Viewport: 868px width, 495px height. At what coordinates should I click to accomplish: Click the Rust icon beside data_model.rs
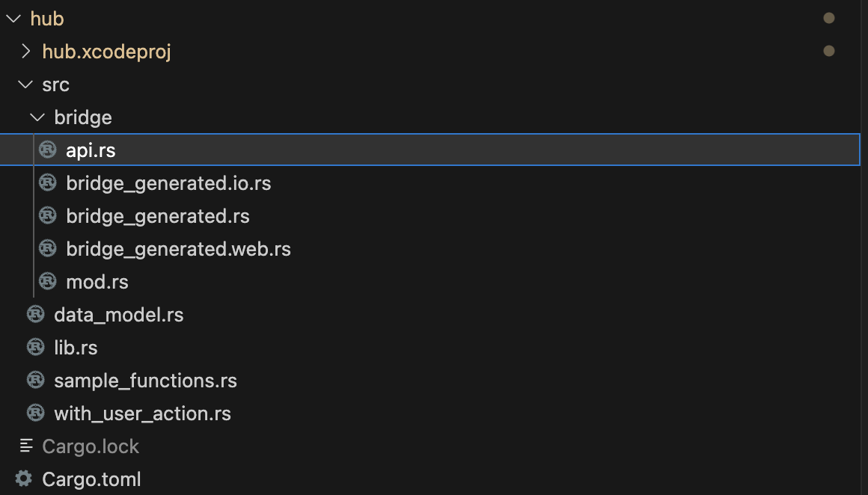[x=35, y=314]
